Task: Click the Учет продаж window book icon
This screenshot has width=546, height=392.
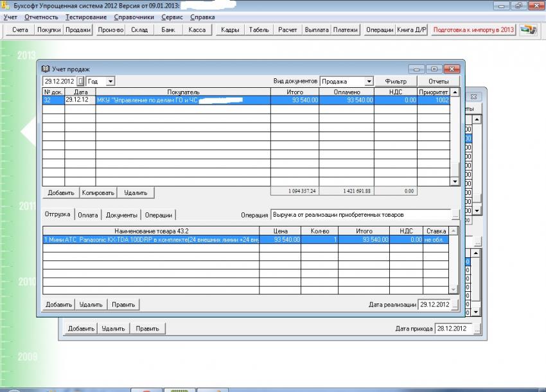Action: tap(45, 69)
